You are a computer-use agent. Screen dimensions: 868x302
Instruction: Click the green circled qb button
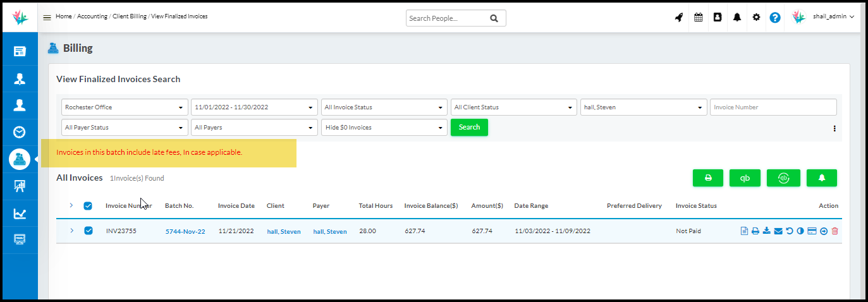pos(783,178)
